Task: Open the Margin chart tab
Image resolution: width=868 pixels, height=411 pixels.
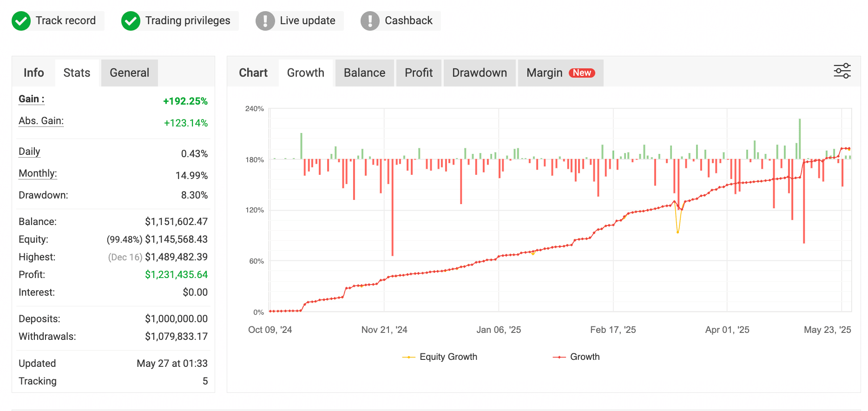Action: tap(544, 73)
